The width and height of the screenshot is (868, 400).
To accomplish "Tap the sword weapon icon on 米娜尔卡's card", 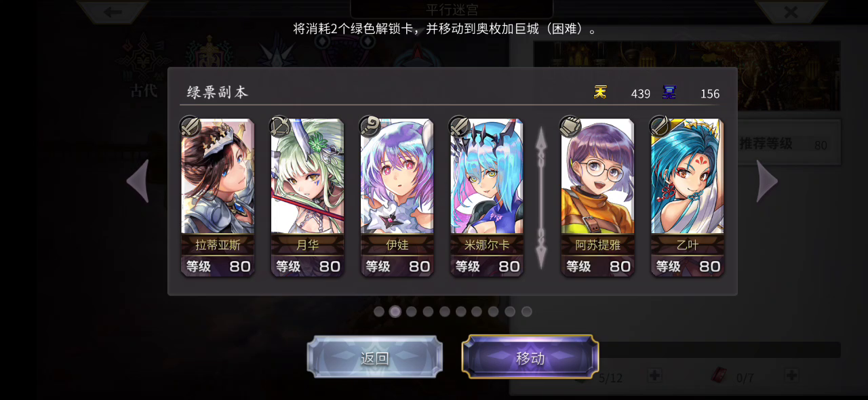I will tap(460, 126).
